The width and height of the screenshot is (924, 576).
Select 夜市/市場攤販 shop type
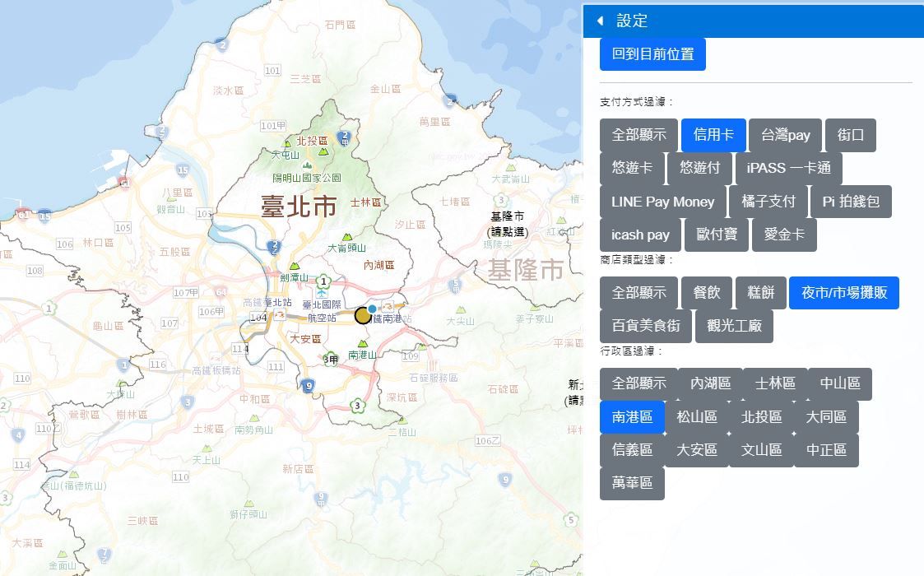(843, 293)
